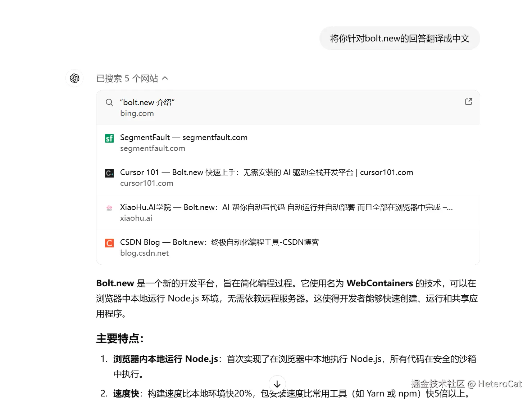Image resolution: width=532 pixels, height=399 pixels.
Task: Click the bold '浏览器内本地运行 Node.js' item
Action: click(166, 359)
